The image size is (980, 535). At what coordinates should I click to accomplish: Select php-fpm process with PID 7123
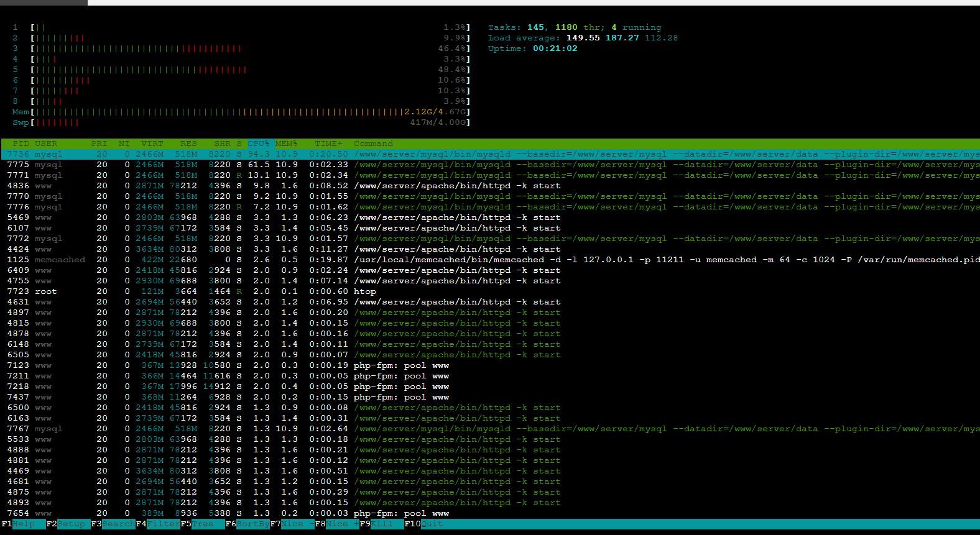pos(490,365)
